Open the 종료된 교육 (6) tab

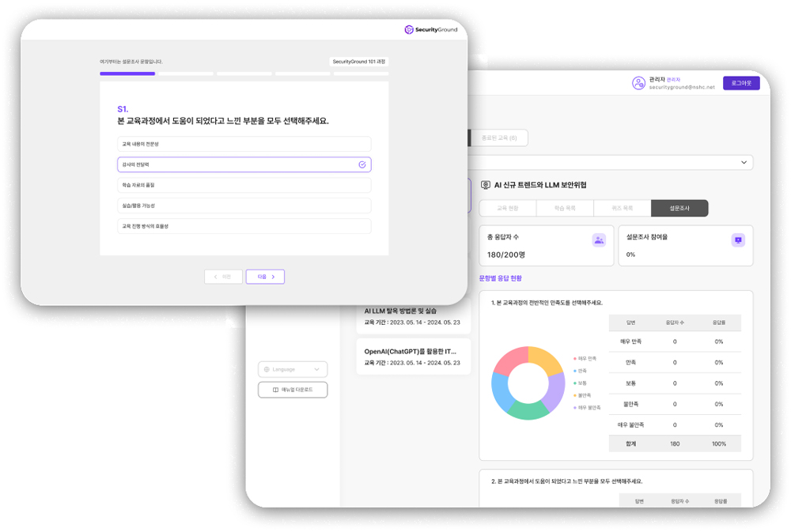click(499, 138)
